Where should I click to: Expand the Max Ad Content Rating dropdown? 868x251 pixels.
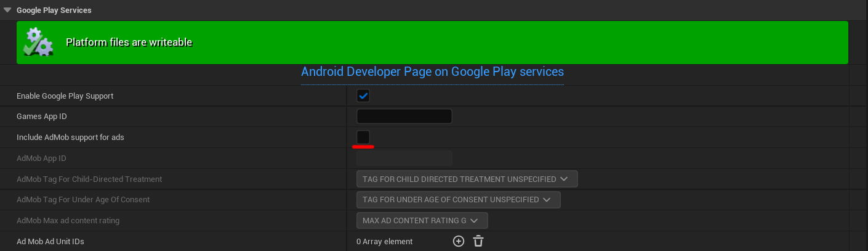click(x=422, y=221)
